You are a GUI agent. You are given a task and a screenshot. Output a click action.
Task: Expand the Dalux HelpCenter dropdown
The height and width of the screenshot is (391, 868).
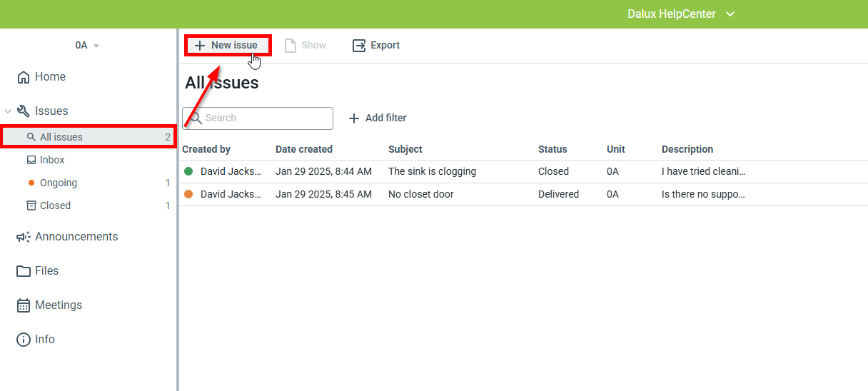(730, 14)
